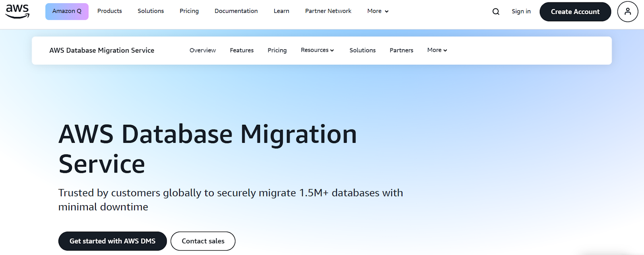The image size is (644, 255).
Task: Open the Solutions menu in top navigation
Action: point(151,11)
